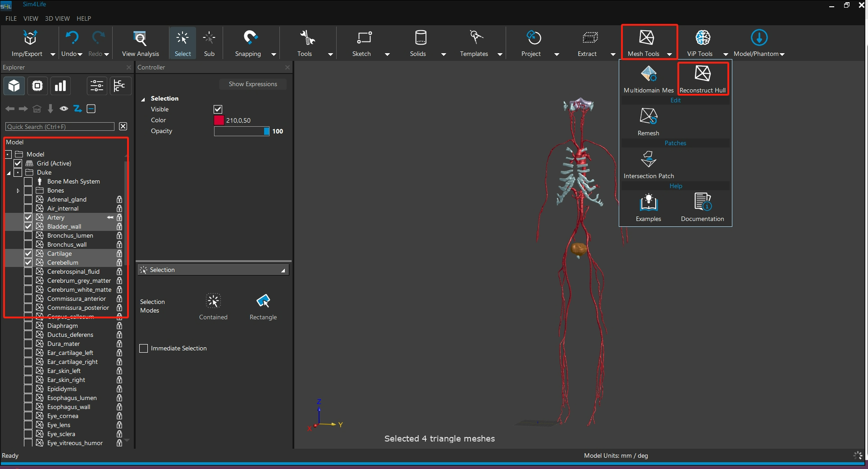Click the Quick Search input field
Screen dimensions: 868x469
[60, 127]
